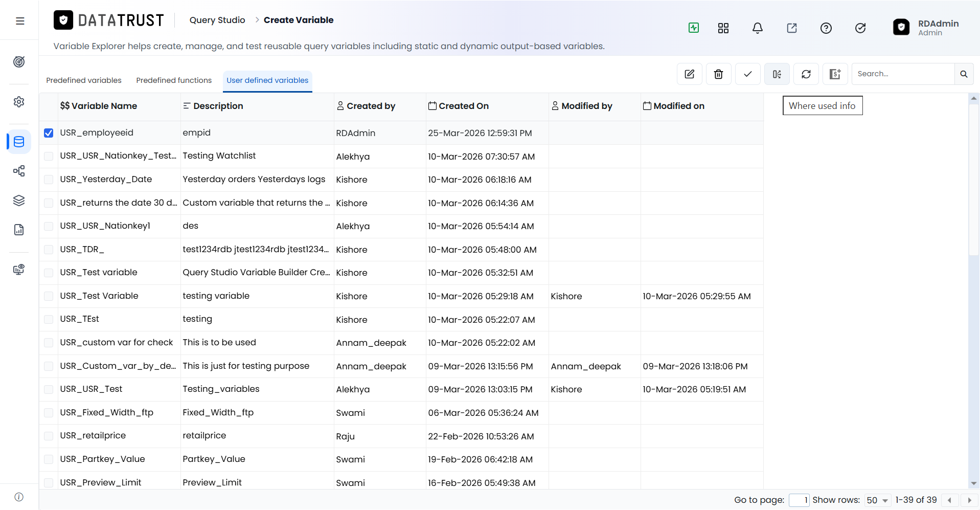980x510 pixels.
Task: Check the USR_Yesterday_Date row checkbox
Action: pyautogui.click(x=49, y=180)
